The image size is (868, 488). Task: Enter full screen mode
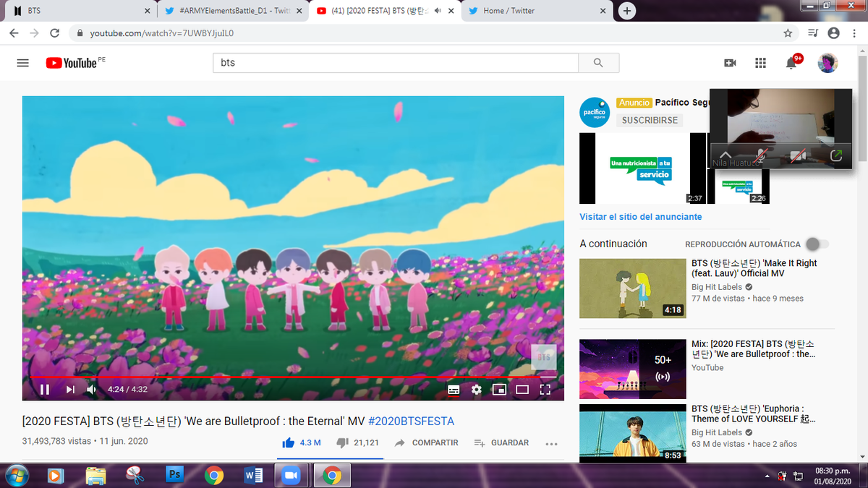pos(545,390)
